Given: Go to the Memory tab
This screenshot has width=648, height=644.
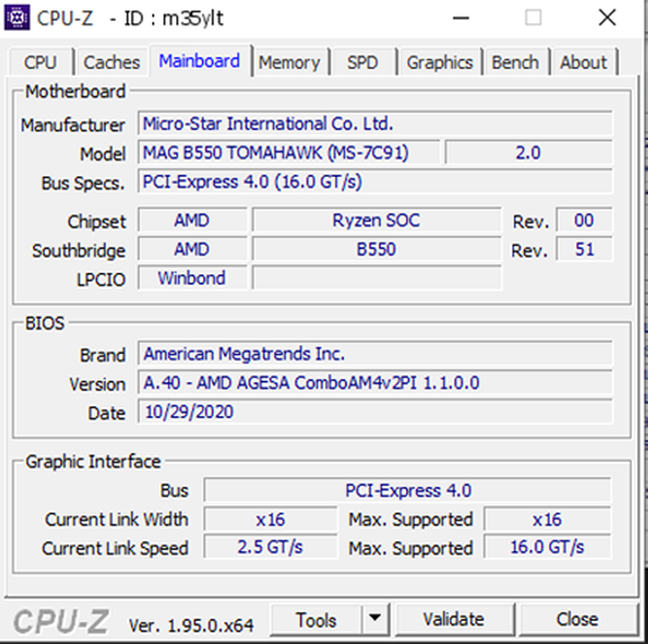Looking at the screenshot, I should [x=289, y=63].
